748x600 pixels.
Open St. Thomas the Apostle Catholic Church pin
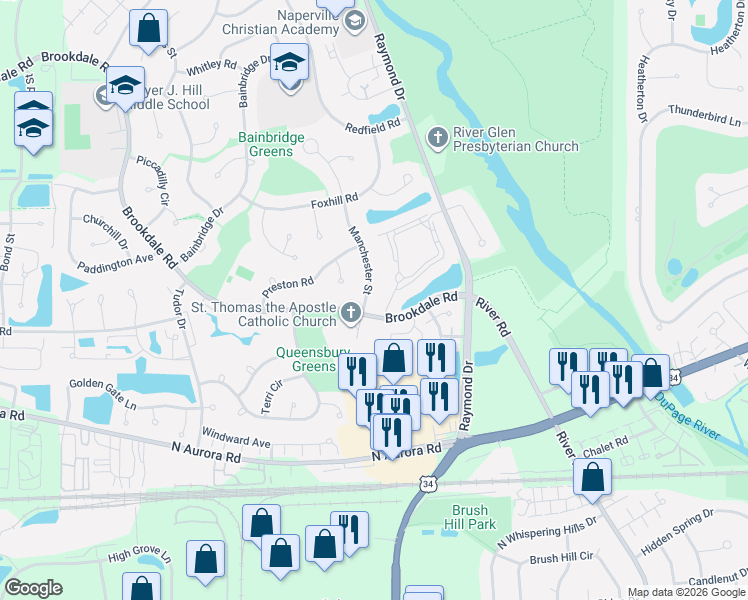351,314
